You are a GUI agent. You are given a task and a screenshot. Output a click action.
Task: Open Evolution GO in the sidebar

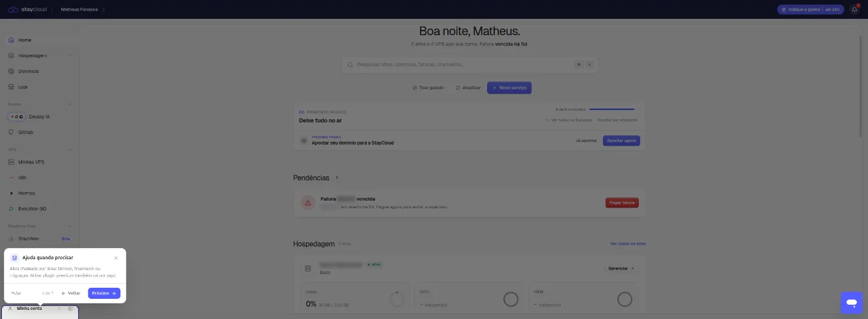click(x=40, y=209)
